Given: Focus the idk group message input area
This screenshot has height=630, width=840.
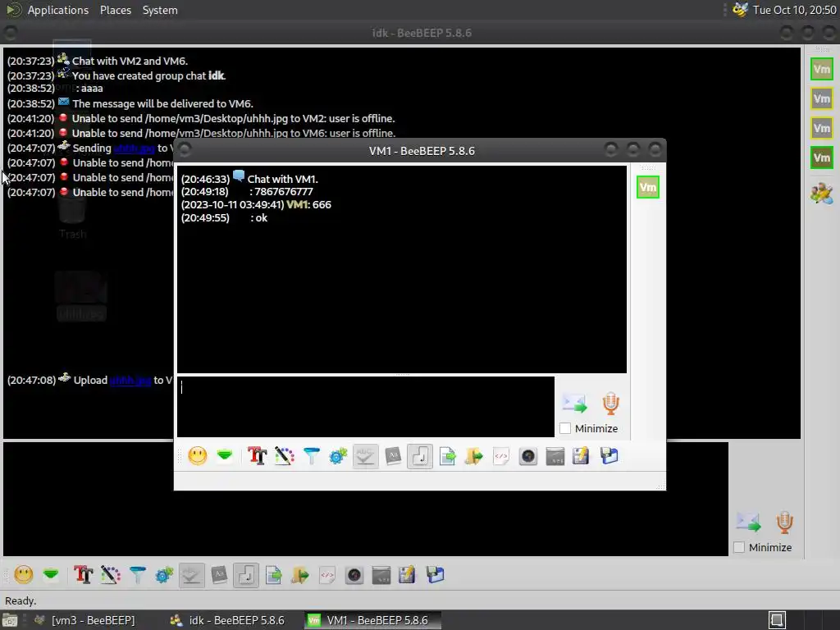Looking at the screenshot, I should click(x=365, y=499).
